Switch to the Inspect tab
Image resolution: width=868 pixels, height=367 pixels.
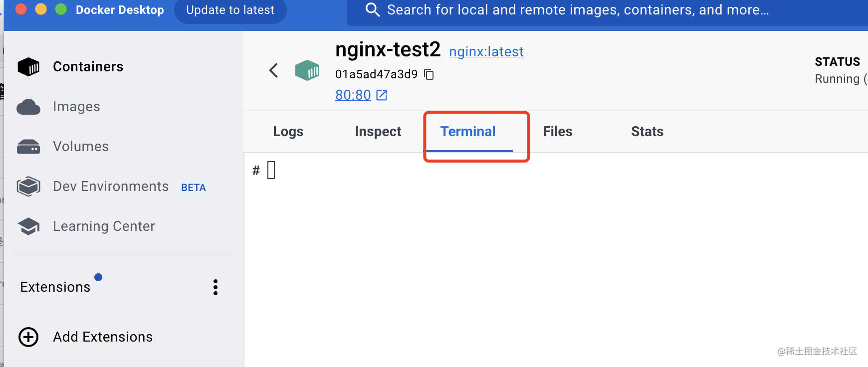click(x=378, y=132)
